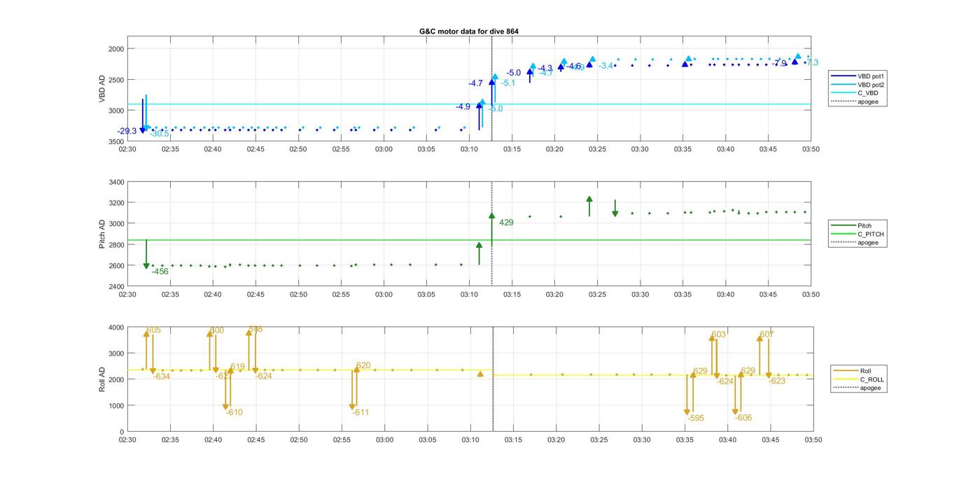Click the "-606" roll data label

[743, 418]
